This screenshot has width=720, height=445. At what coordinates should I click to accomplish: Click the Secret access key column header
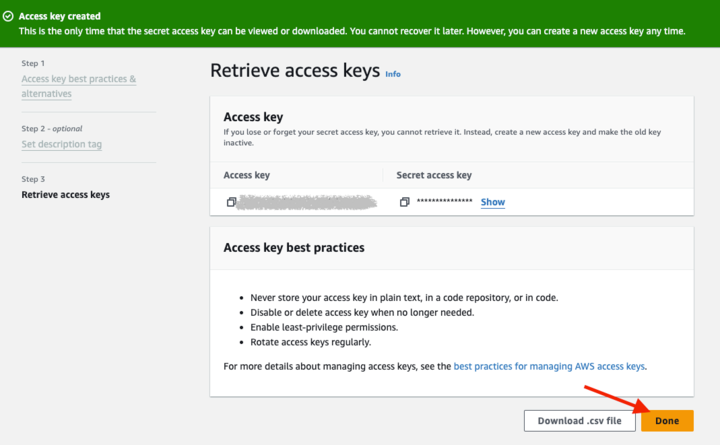[434, 175]
